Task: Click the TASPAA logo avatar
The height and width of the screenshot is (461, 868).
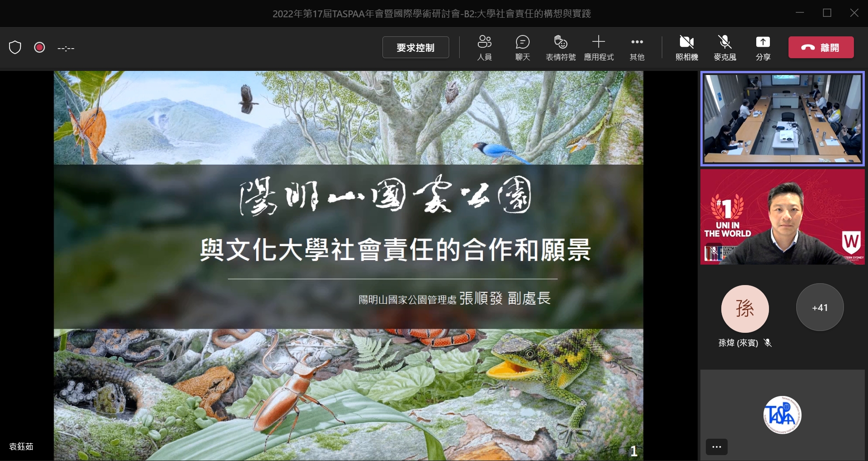Action: (x=782, y=415)
